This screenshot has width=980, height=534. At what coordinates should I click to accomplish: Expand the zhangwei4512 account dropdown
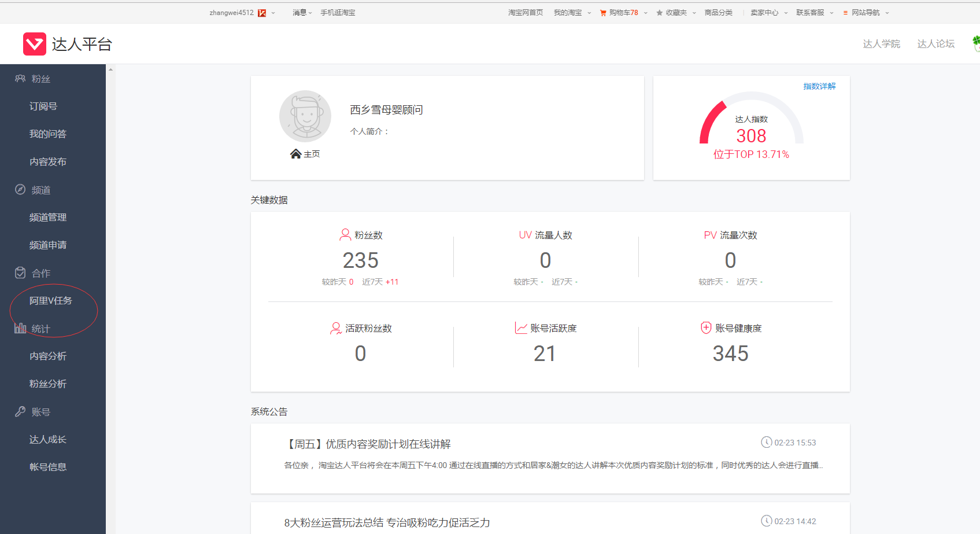[x=273, y=13]
